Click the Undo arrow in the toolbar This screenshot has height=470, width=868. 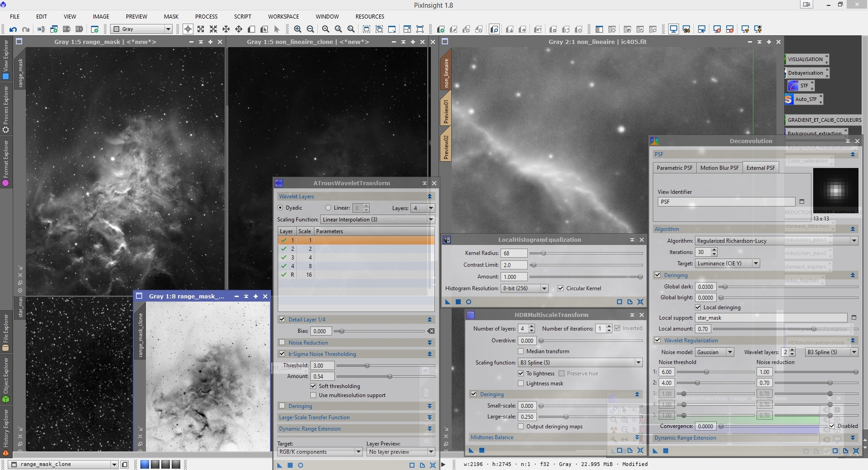click(x=13, y=29)
